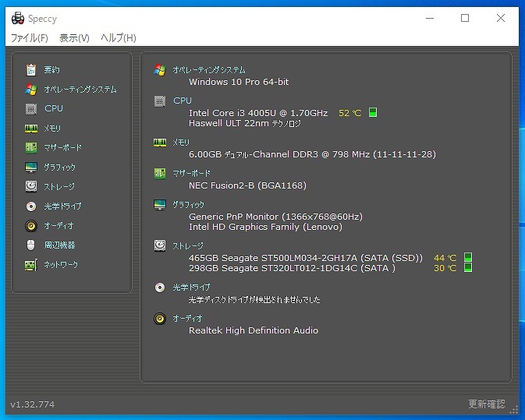Open 光学ドライブ section from sidebar
The height and width of the screenshot is (420, 525).
[62, 206]
